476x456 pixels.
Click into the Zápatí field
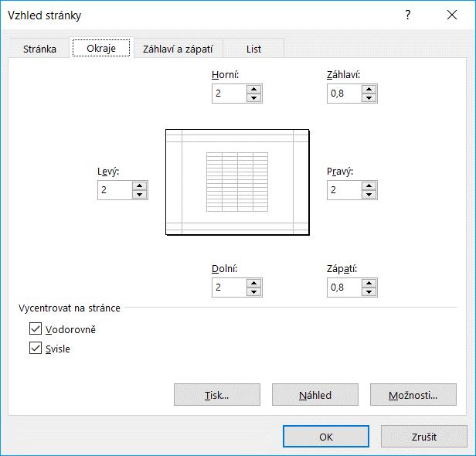click(345, 288)
